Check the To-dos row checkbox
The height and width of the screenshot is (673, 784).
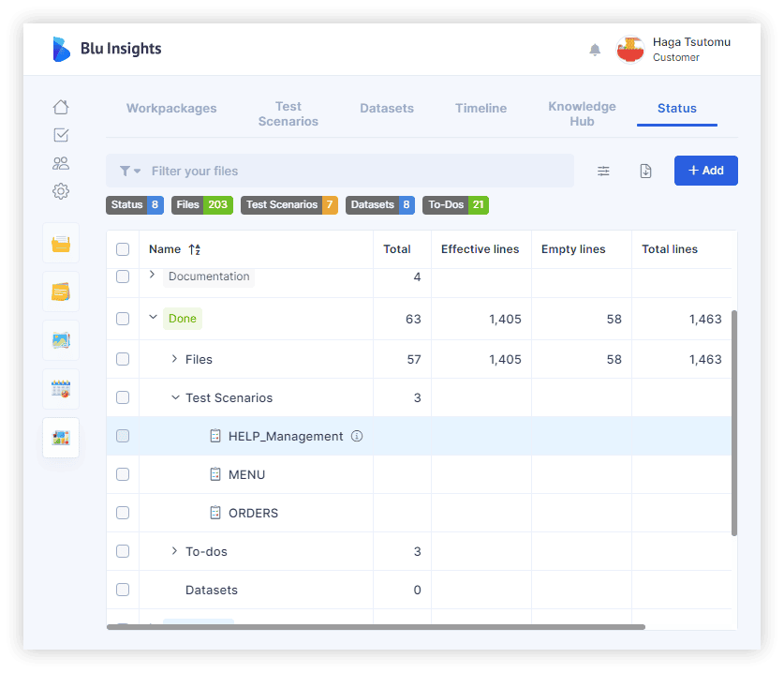[123, 551]
